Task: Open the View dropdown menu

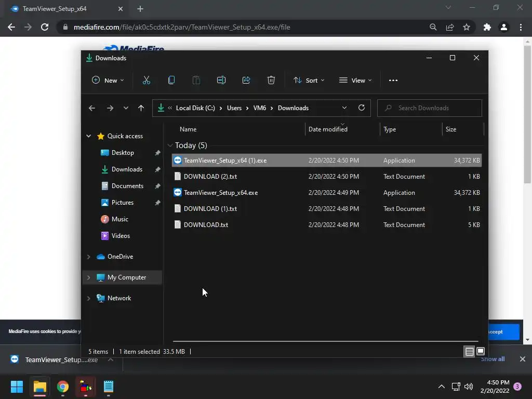Action: tap(355, 81)
